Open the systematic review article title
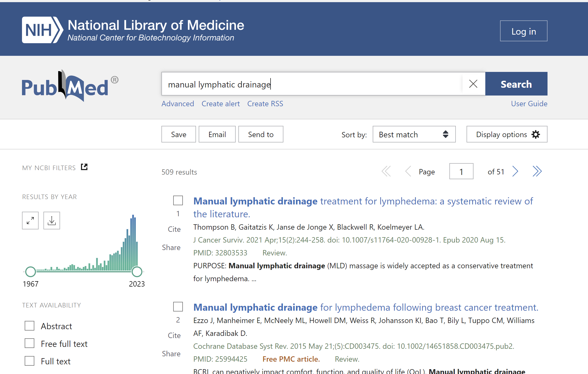 pos(363,207)
